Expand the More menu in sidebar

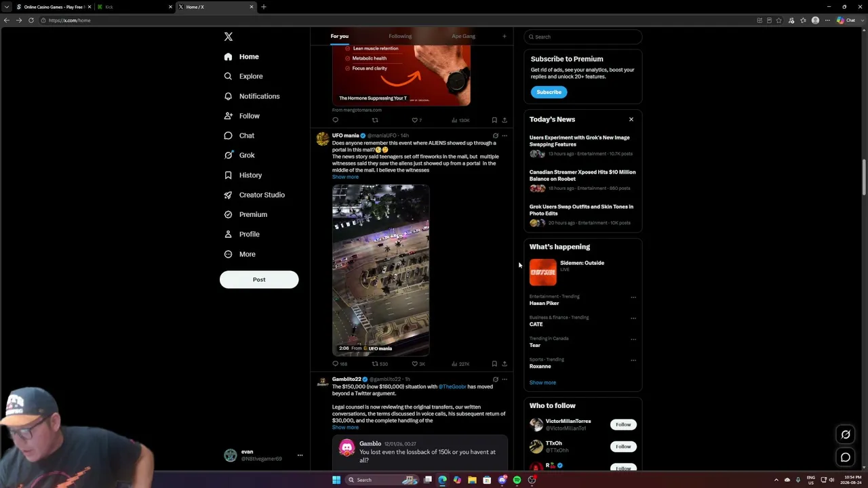240,254
